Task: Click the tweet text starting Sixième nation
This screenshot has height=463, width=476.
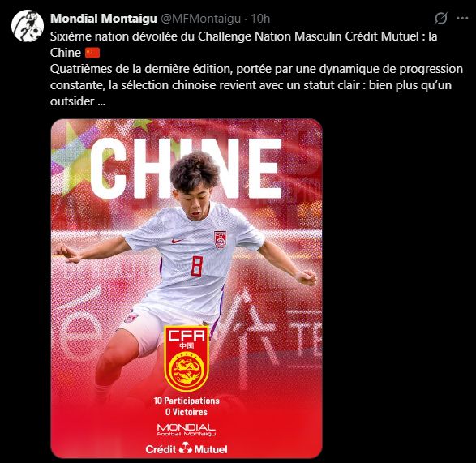Action: pyautogui.click(x=256, y=69)
